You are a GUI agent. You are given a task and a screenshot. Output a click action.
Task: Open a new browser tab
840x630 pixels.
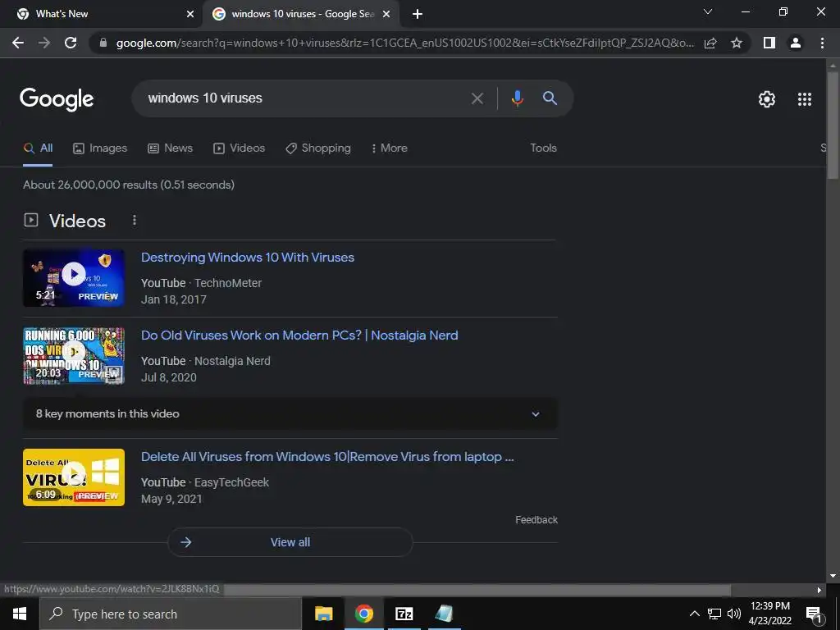pos(418,15)
